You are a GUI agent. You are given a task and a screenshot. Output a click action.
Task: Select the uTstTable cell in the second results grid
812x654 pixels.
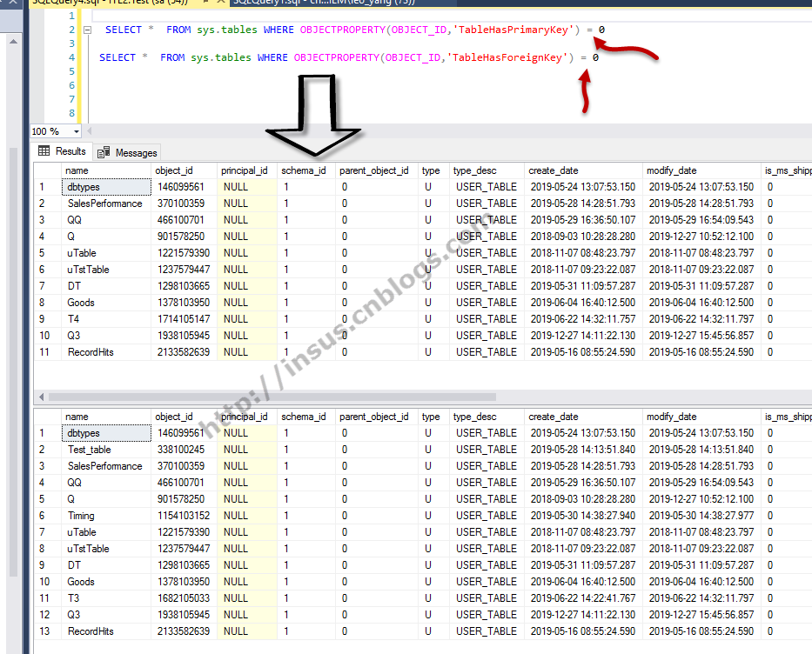click(106, 549)
